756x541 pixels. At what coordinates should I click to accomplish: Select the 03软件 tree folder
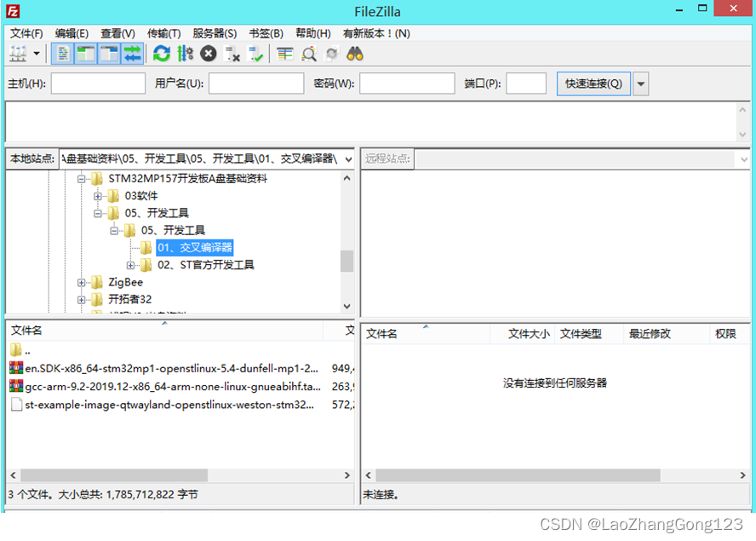point(140,196)
